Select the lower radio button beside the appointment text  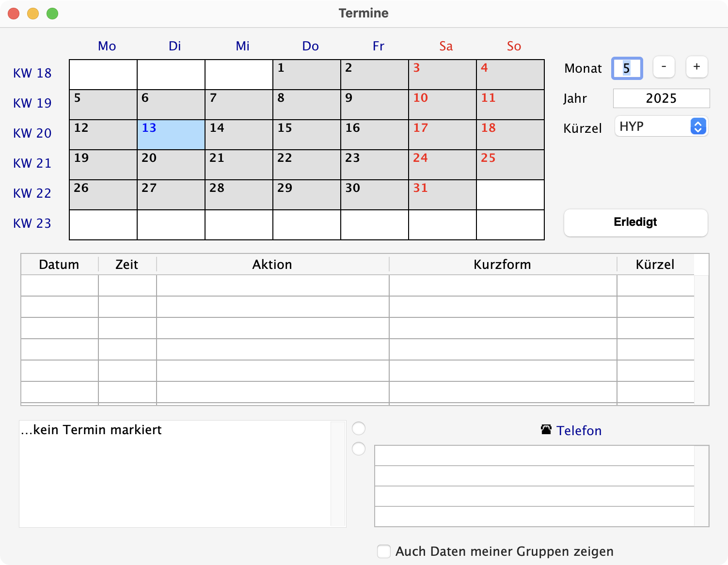coord(359,449)
